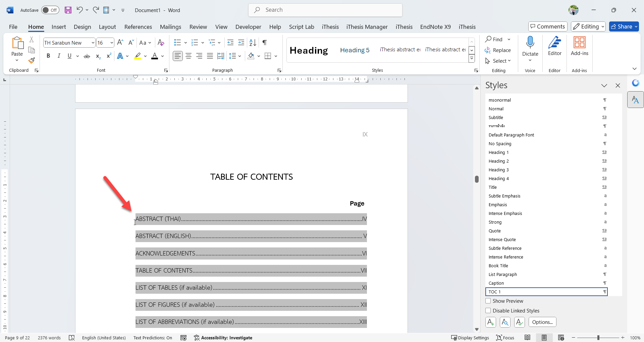The height and width of the screenshot is (342, 644).
Task: Increase font size with grow font icon
Action: point(120,43)
